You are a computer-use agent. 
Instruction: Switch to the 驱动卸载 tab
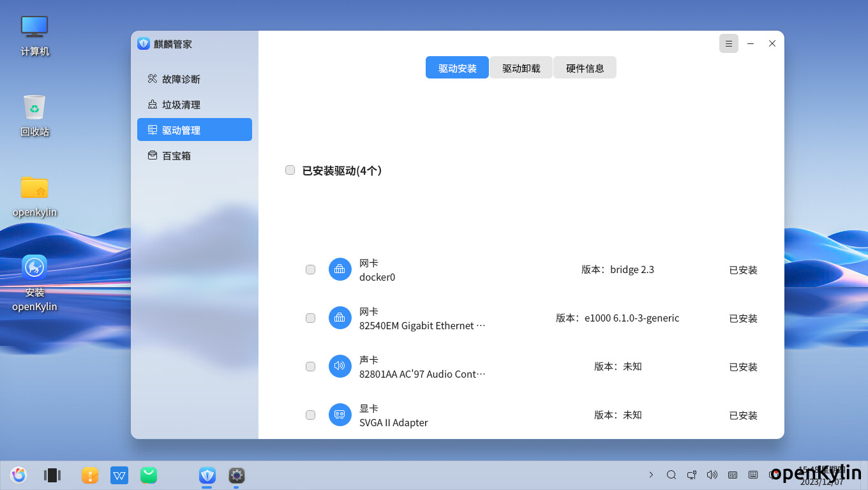(521, 68)
